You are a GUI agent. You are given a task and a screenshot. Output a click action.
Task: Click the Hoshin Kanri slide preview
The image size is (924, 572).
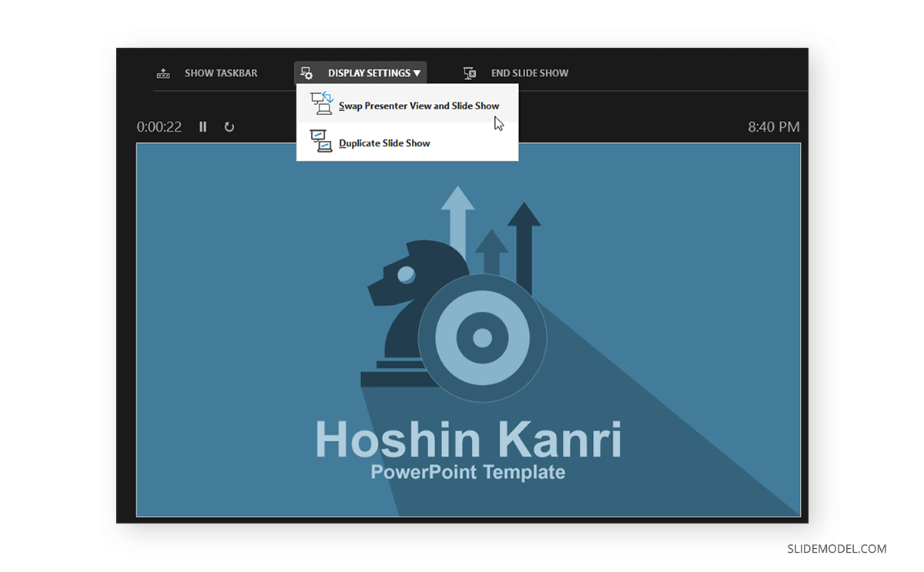468,329
